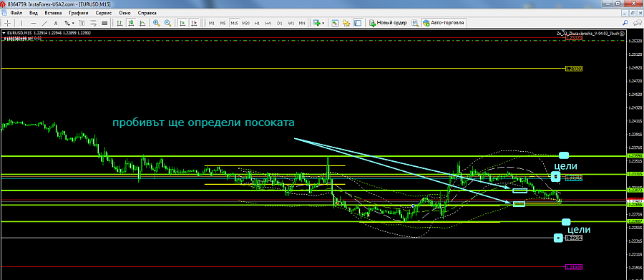Restore the inner chart window
This screenshot has width=644, height=280.
pyautogui.click(x=633, y=13)
